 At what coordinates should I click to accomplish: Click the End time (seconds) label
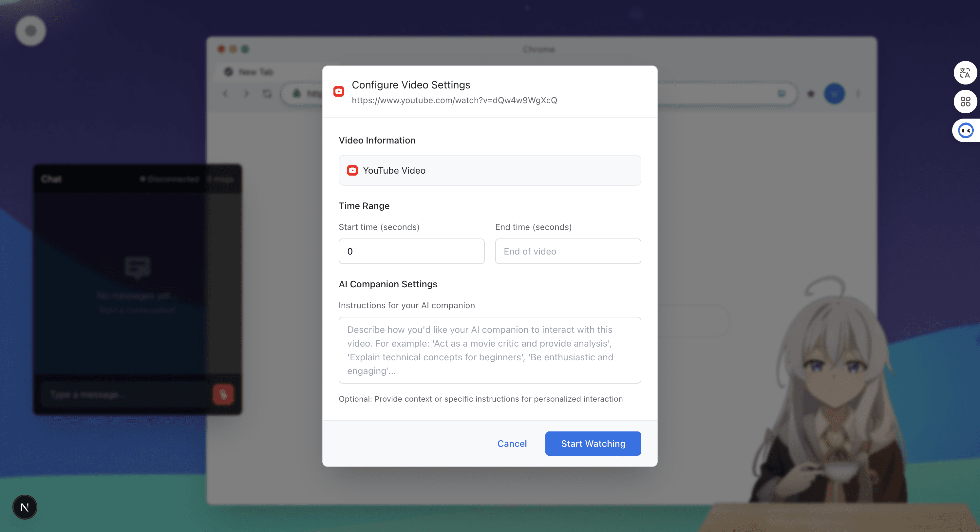(533, 227)
